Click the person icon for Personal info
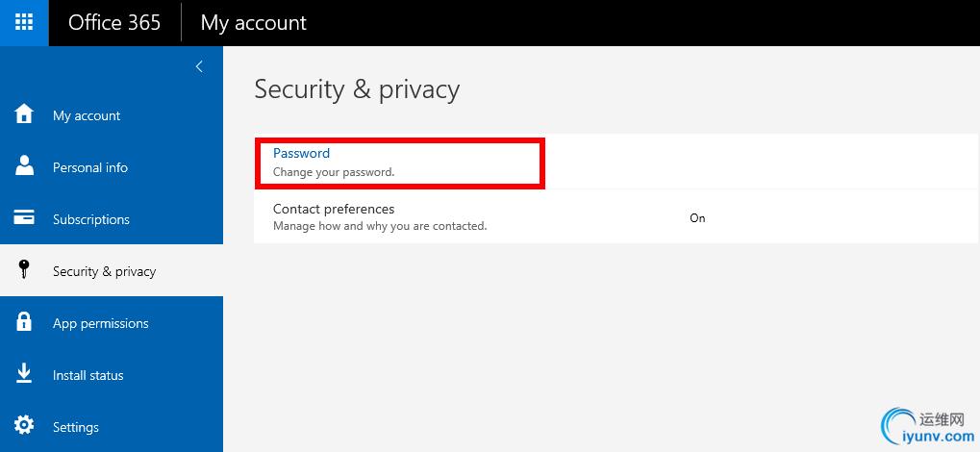980x452 pixels. (24, 166)
